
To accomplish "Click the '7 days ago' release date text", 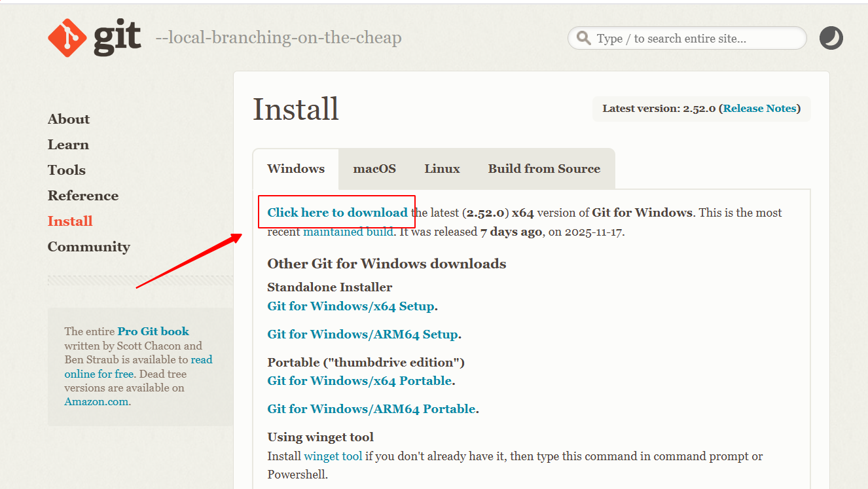I will [x=511, y=232].
